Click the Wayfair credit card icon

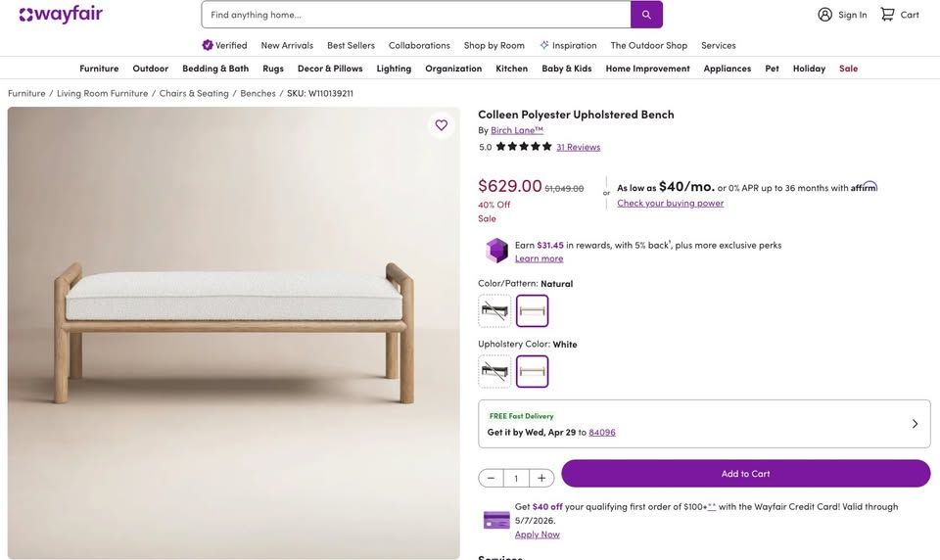pyautogui.click(x=496, y=520)
